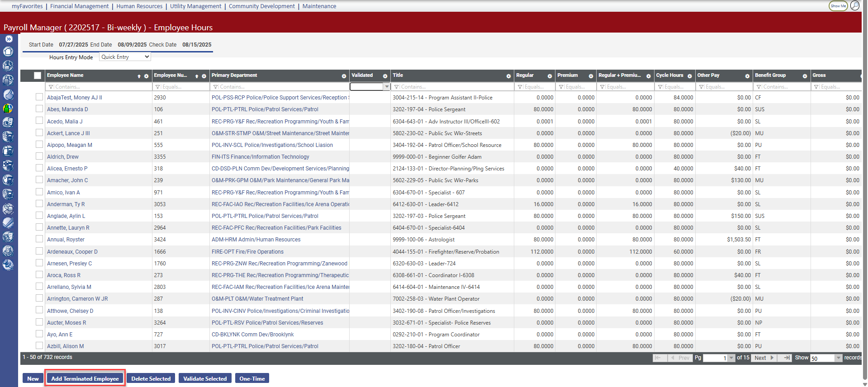This screenshot has height=387, width=868.
Task: Open Benefit Group column settings gear
Action: pyautogui.click(x=805, y=76)
